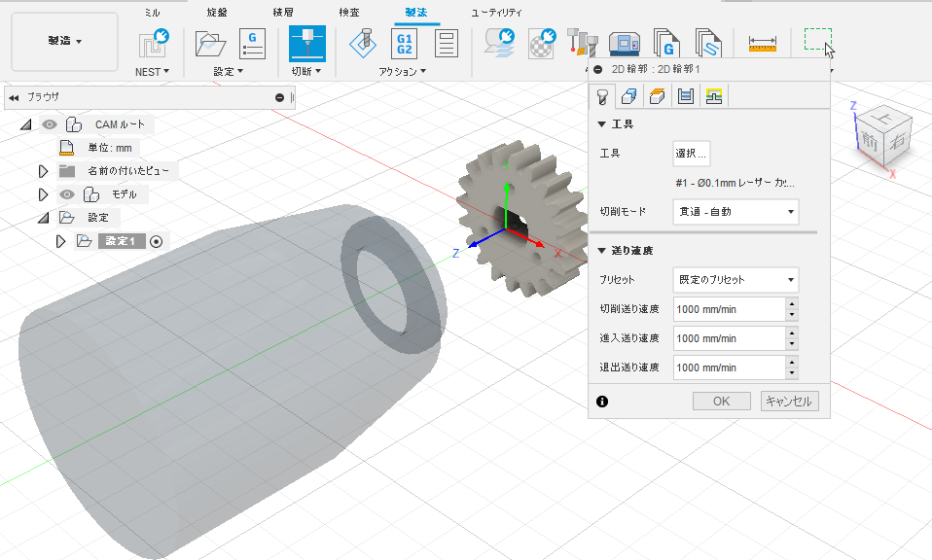Screen dimensions: 932x560
Task: Decrease 進入送り速度 with the down arrow
Action: point(792,344)
